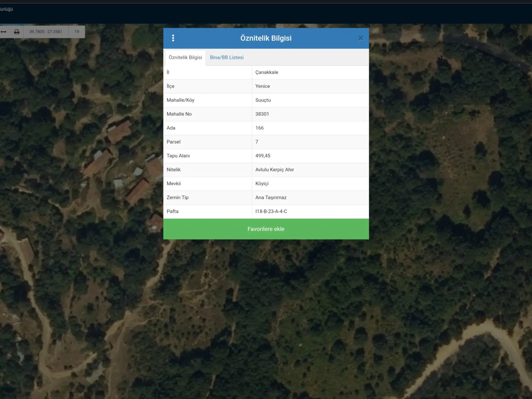Click the zoom level 19 indicator
Viewport: 532px width, 399px height.
(x=77, y=32)
